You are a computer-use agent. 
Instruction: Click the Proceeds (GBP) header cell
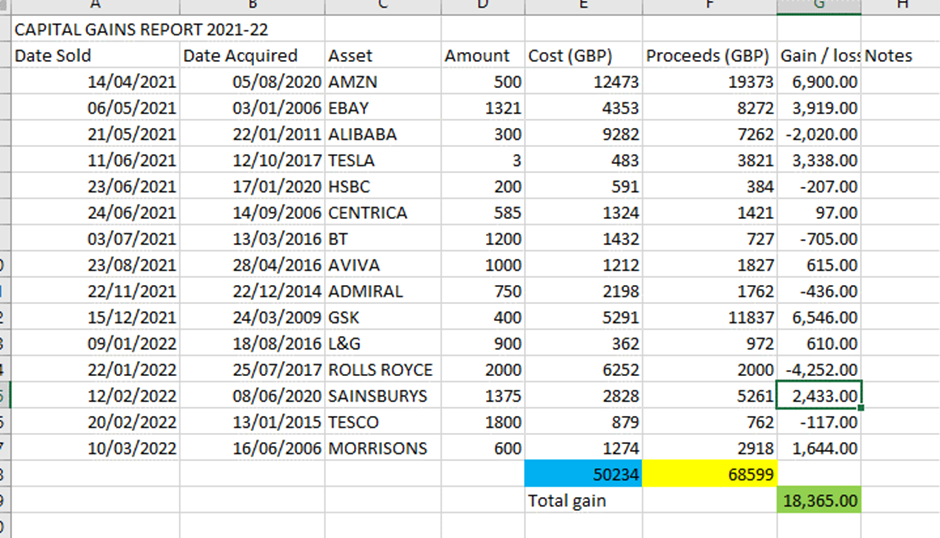pyautogui.click(x=710, y=56)
